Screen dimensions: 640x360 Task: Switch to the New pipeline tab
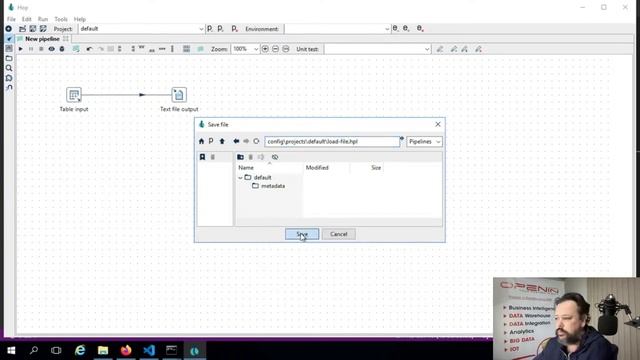click(42, 39)
